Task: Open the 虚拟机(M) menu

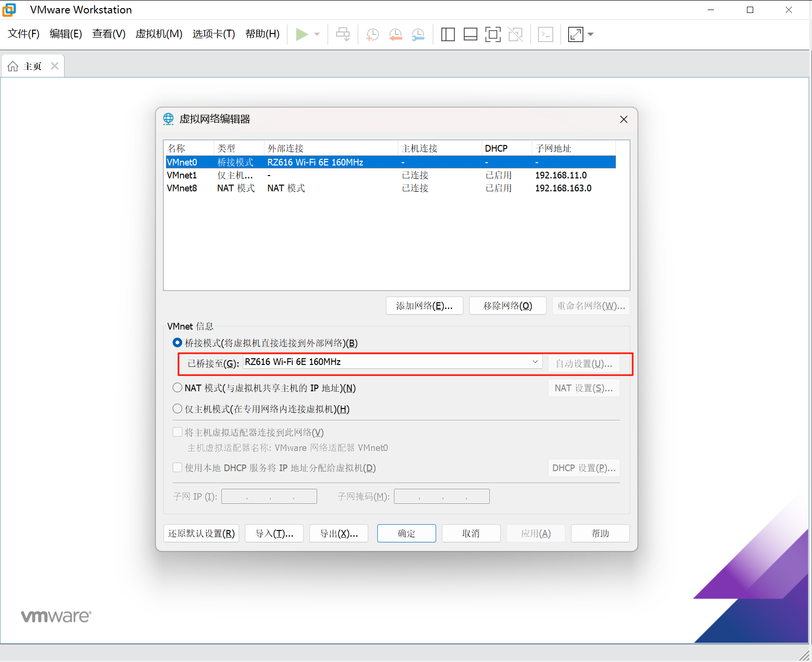Action: point(159,34)
